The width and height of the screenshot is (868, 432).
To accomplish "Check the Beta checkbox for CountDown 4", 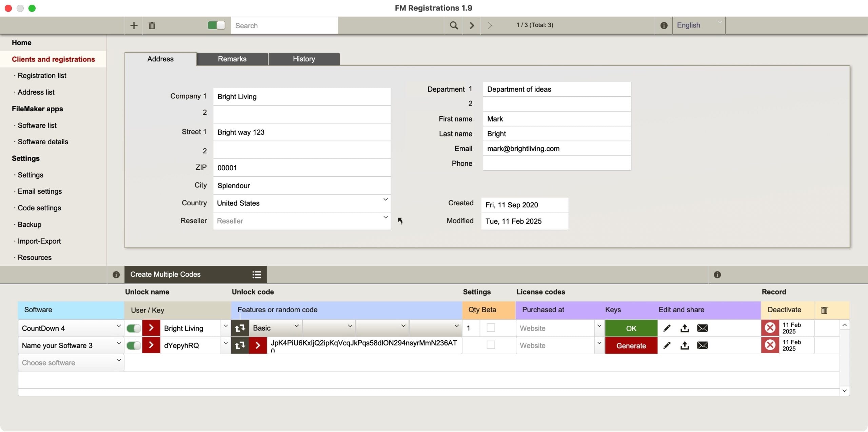I will point(491,328).
